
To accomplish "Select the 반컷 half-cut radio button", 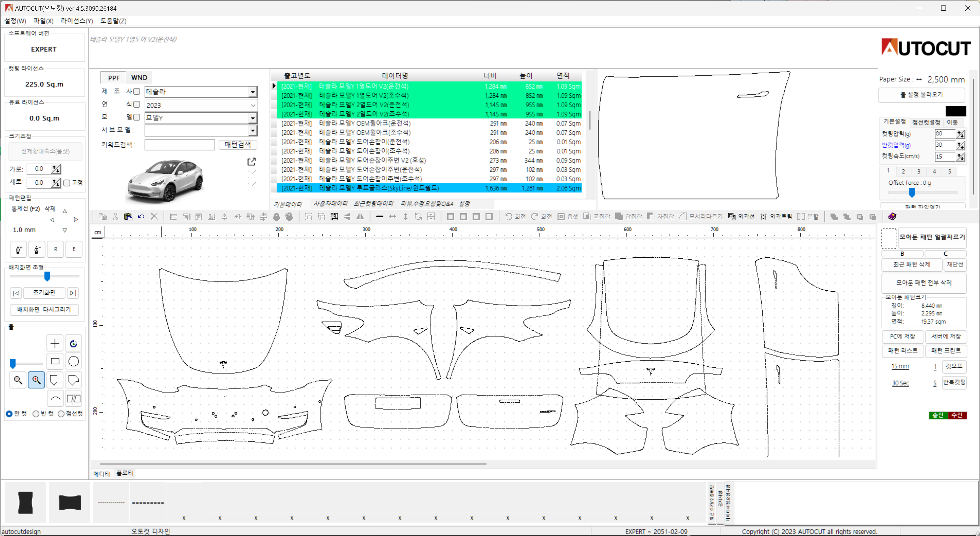I will point(36,414).
